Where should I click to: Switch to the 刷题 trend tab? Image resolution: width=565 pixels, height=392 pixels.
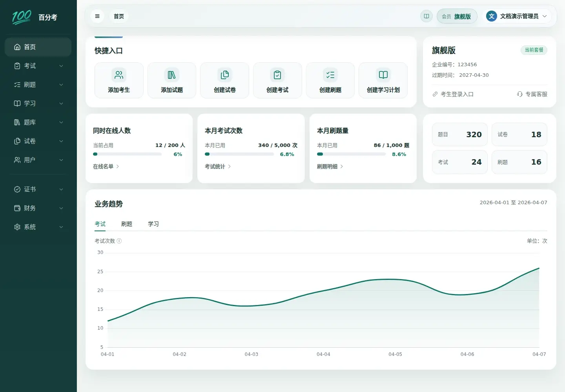point(127,224)
